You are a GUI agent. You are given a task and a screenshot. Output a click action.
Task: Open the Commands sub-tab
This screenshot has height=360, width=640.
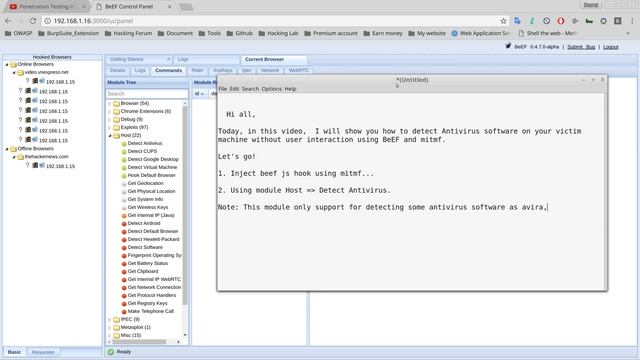[x=169, y=70]
